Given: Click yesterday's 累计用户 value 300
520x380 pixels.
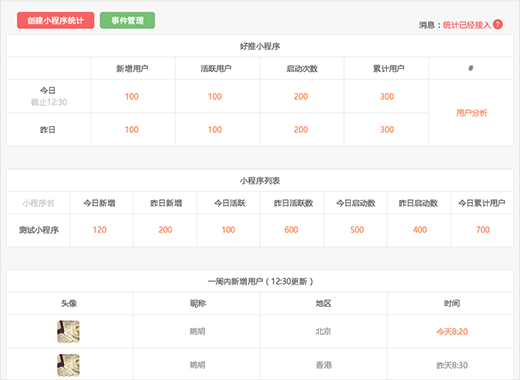Looking at the screenshot, I should click(387, 130).
